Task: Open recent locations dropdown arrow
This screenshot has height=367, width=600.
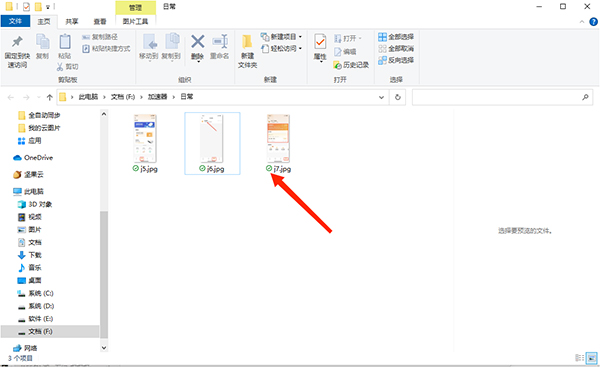Action: click(39, 97)
